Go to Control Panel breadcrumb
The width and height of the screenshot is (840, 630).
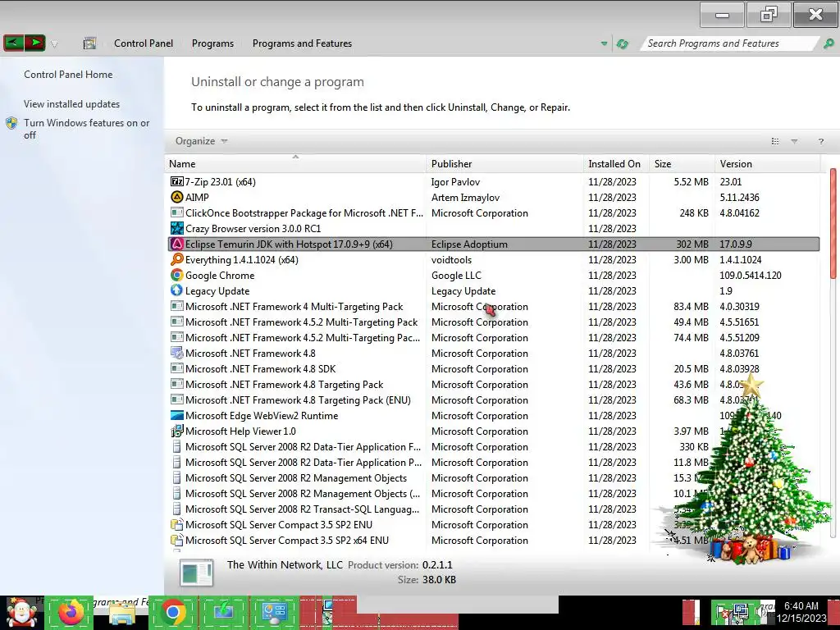tap(144, 43)
